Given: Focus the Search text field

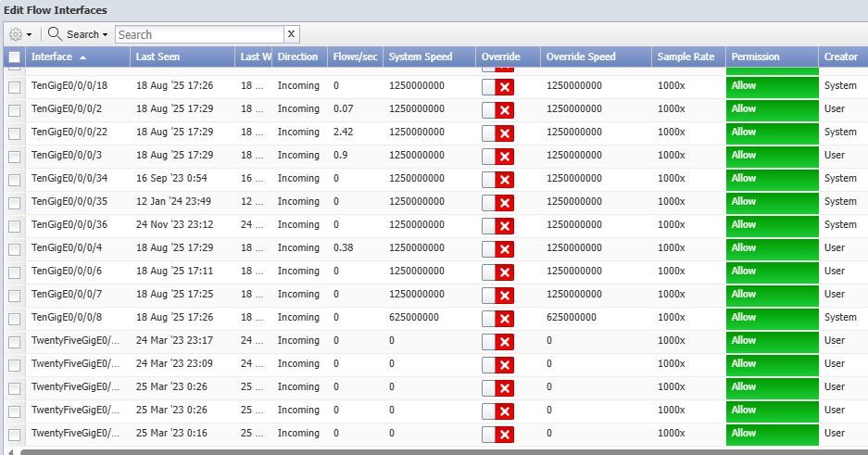Looking at the screenshot, I should (198, 34).
